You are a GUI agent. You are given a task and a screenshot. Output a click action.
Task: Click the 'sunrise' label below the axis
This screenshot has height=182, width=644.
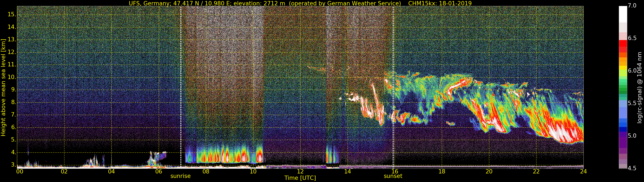[x=181, y=176]
